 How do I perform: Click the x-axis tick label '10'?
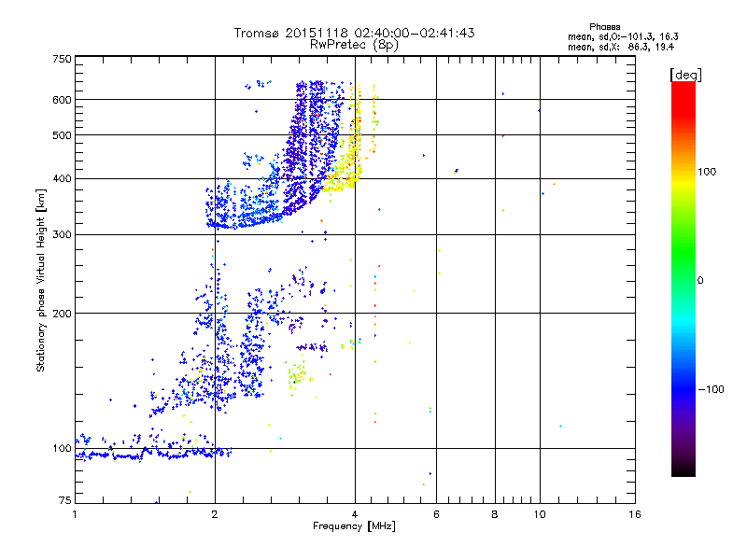pos(540,514)
